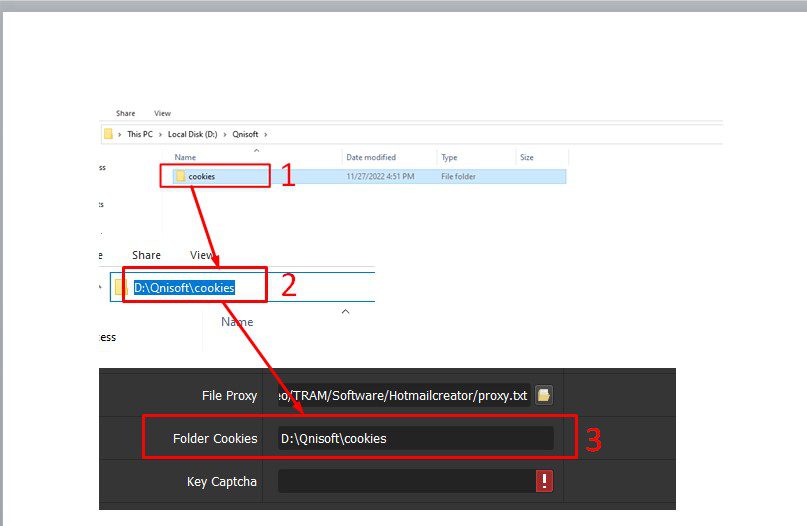807x526 pixels.
Task: Expand the chevron after Qnisoft breadcrumb
Action: [266, 134]
